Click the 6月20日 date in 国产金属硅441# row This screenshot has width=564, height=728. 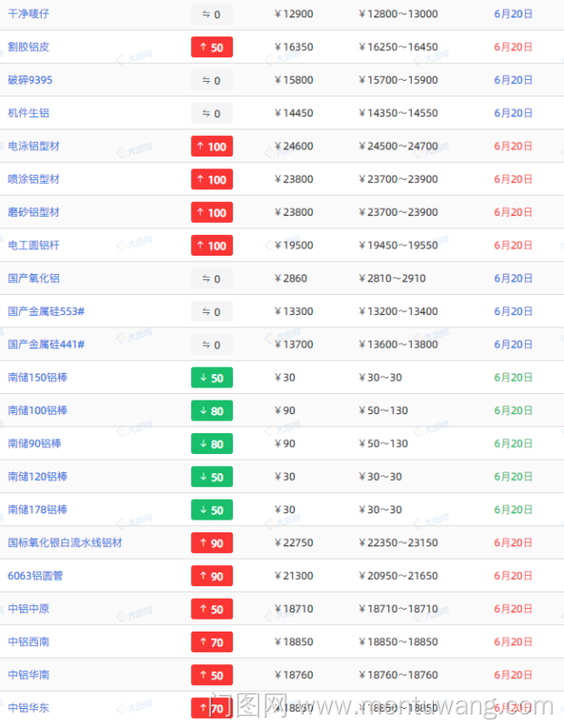513,344
